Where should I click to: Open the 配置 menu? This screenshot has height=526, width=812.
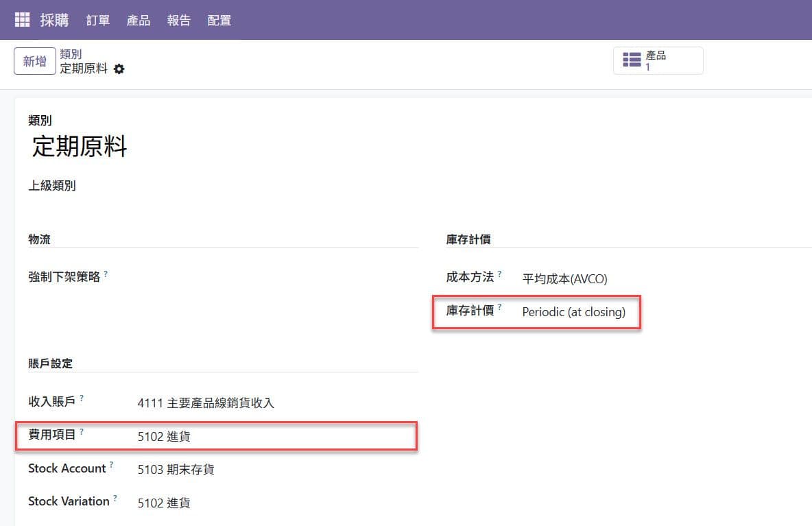[x=219, y=21]
